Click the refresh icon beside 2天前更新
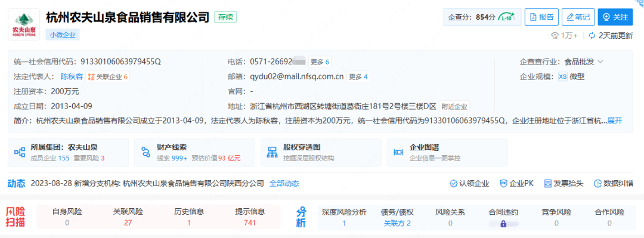Screen dimensions: 644x238 592,35
